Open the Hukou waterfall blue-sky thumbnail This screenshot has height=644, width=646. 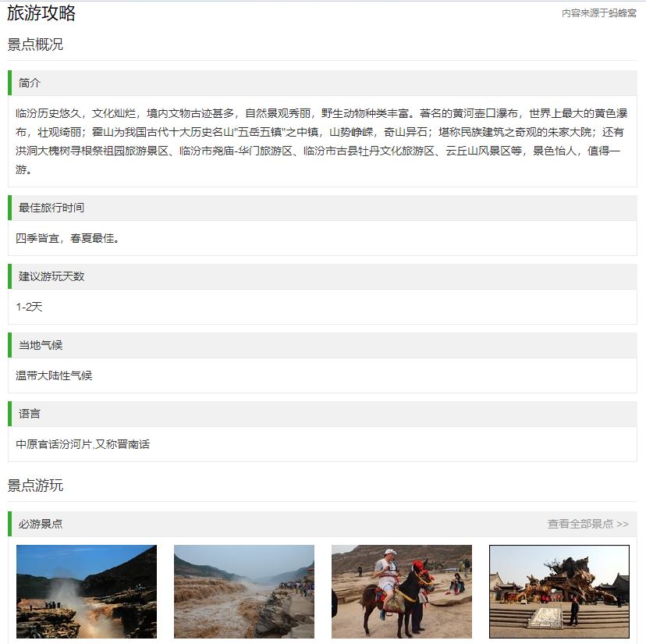tap(87, 592)
